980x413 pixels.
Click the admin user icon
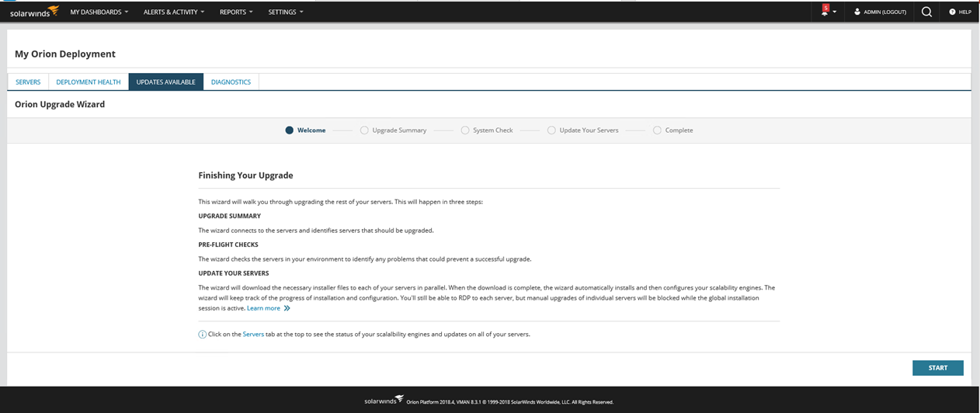[857, 12]
